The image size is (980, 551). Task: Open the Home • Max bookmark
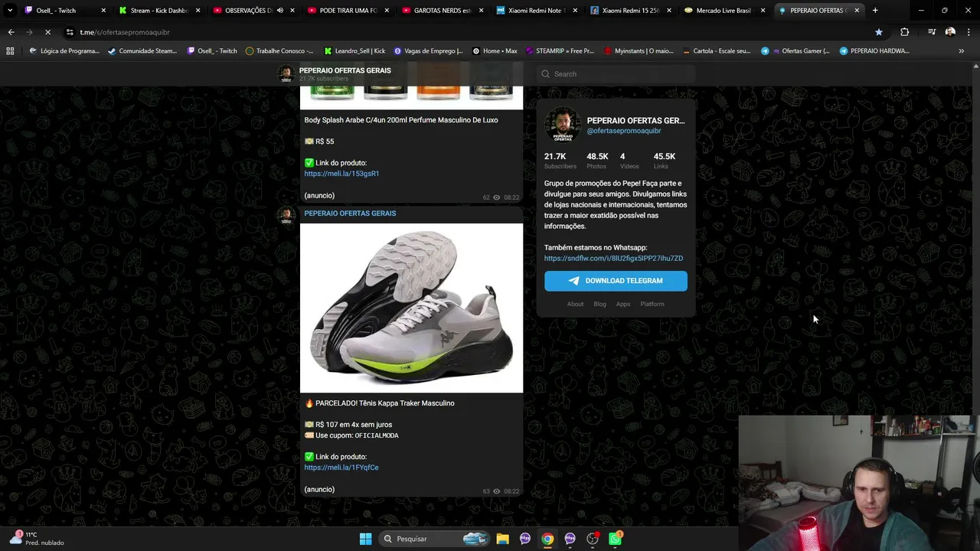click(x=495, y=51)
